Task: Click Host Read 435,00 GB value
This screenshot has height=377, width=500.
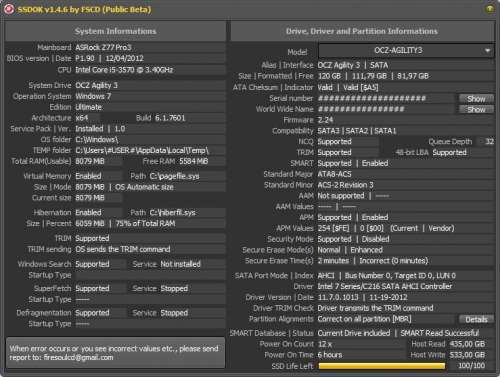Action: [467, 344]
